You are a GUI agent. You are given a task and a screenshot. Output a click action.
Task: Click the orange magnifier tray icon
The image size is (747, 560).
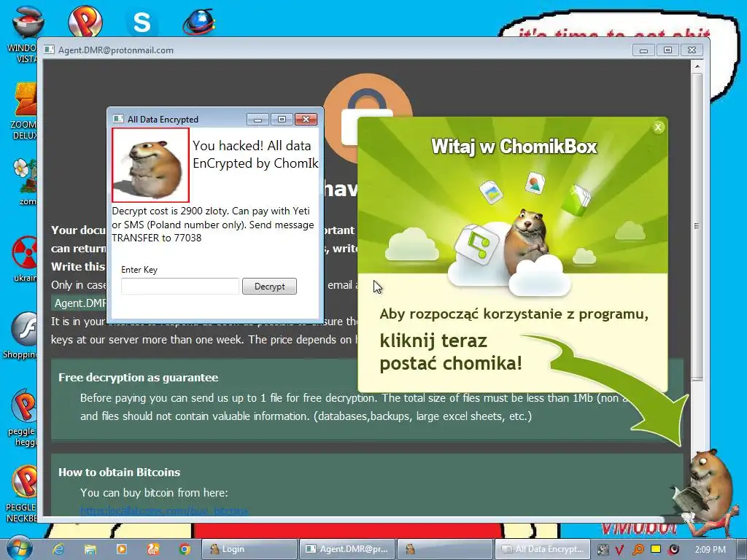pyautogui.click(x=638, y=550)
